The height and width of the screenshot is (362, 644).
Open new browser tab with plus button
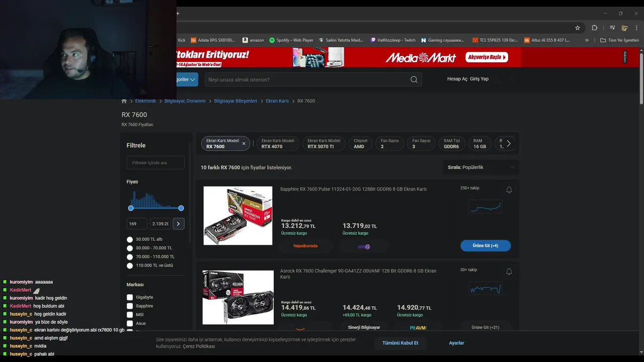coord(178,13)
